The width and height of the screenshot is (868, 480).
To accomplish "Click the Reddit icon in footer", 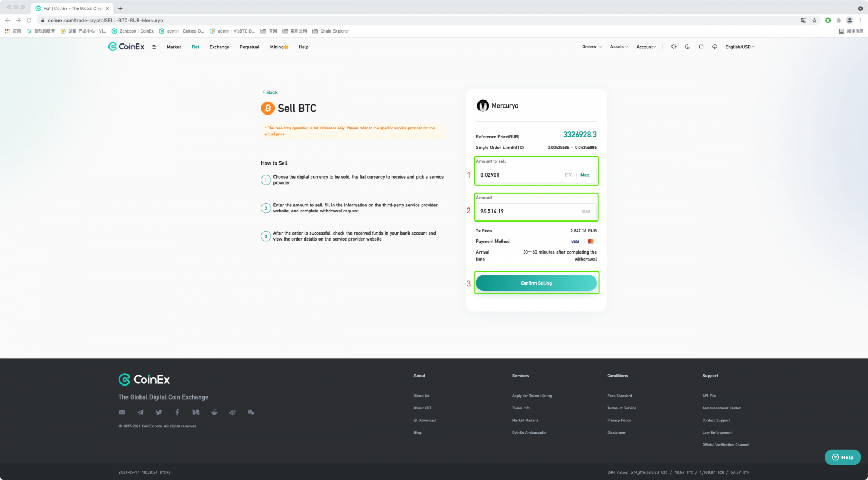I will pyautogui.click(x=214, y=413).
